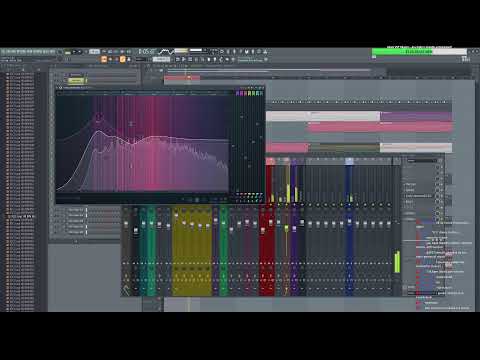
Task: Click the tempo box in the transport bar
Action: (x=95, y=52)
